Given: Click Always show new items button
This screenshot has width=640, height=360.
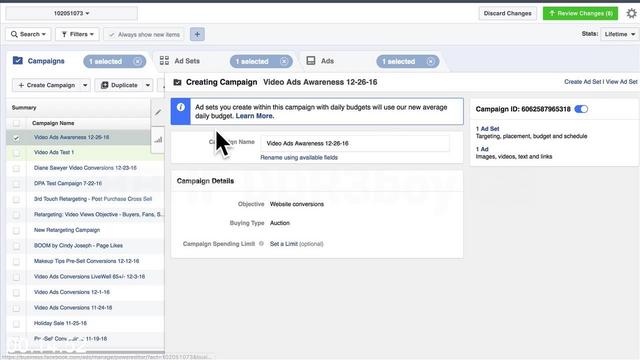Looking at the screenshot, I should point(144,34).
